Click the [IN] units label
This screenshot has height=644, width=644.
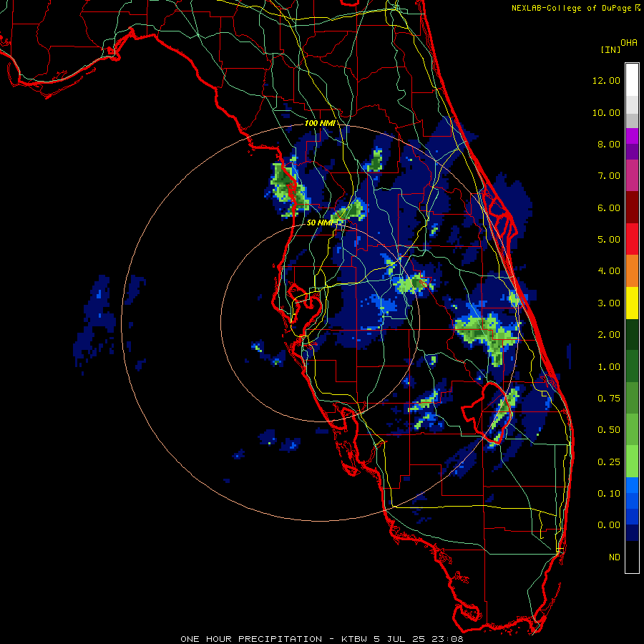(x=610, y=49)
